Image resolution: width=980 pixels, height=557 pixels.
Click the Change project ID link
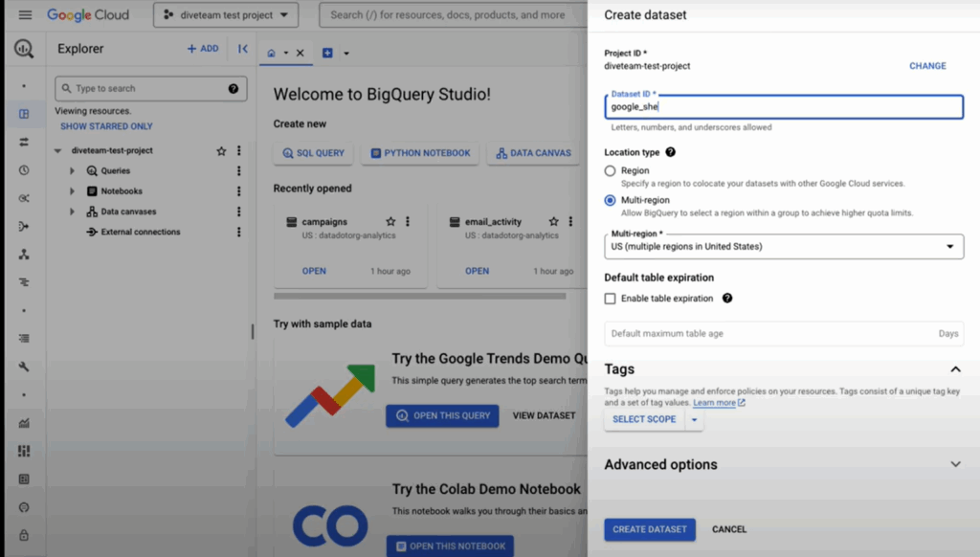(x=926, y=66)
